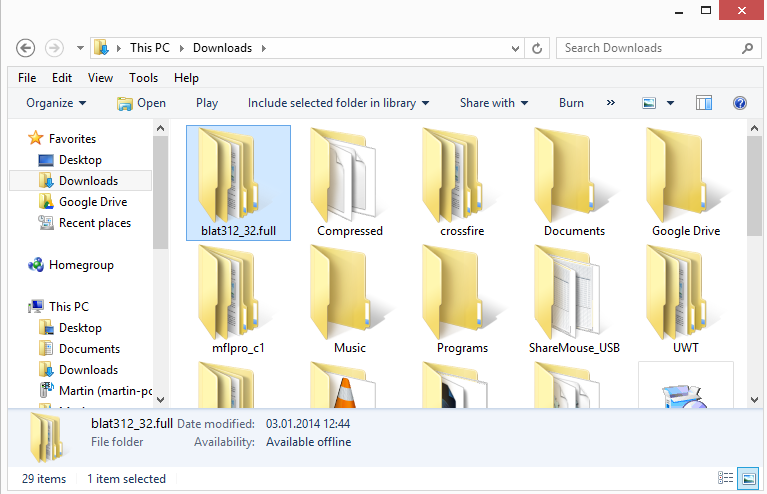The image size is (767, 494).
Task: Select the crossfire folder
Action: [x=462, y=183]
